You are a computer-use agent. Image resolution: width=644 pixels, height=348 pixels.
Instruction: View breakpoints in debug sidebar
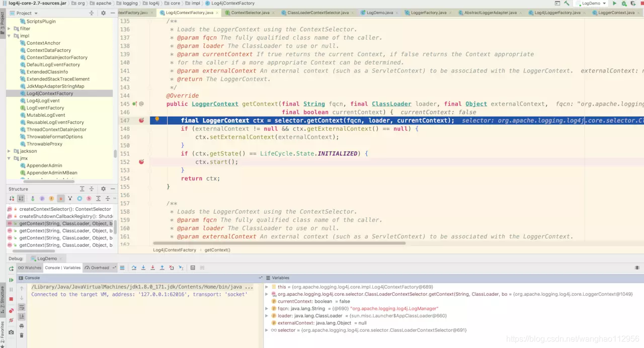11,310
